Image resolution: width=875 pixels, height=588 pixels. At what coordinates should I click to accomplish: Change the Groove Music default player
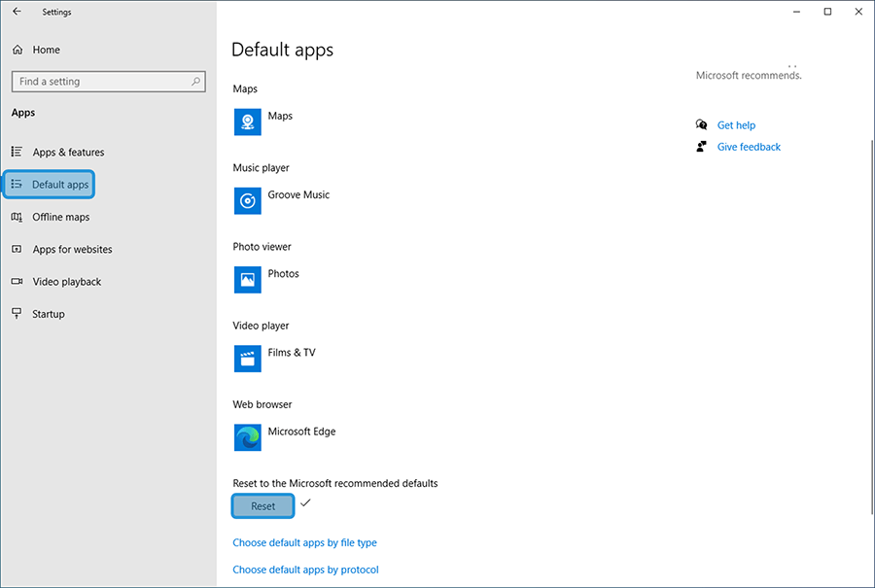coord(298,194)
